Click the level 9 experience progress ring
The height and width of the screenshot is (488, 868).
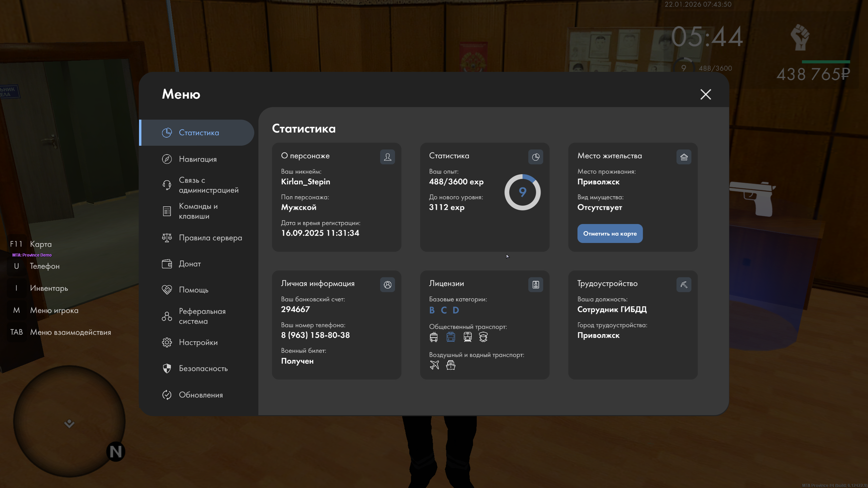(522, 192)
